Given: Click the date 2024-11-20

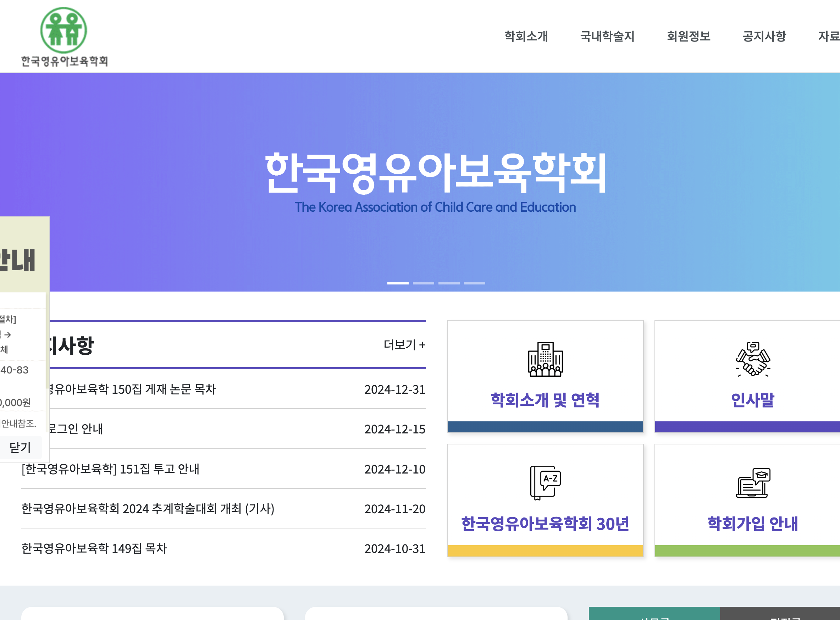Looking at the screenshot, I should click(x=395, y=509).
